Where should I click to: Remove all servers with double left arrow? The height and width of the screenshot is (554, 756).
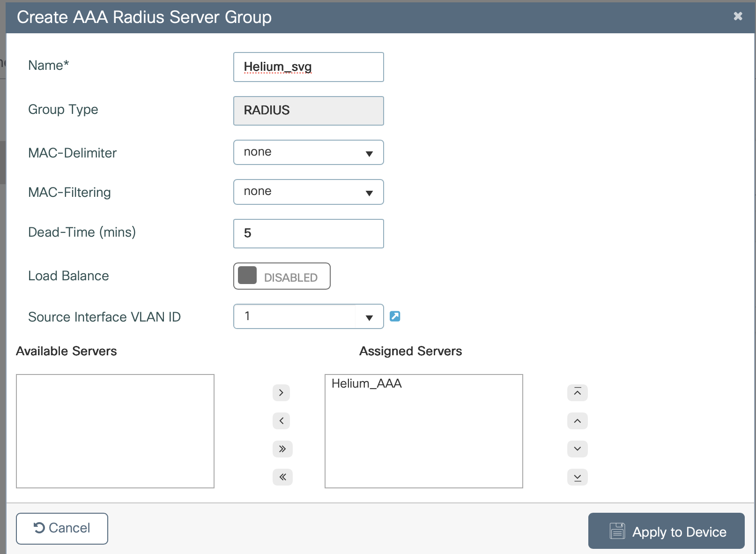click(x=282, y=477)
